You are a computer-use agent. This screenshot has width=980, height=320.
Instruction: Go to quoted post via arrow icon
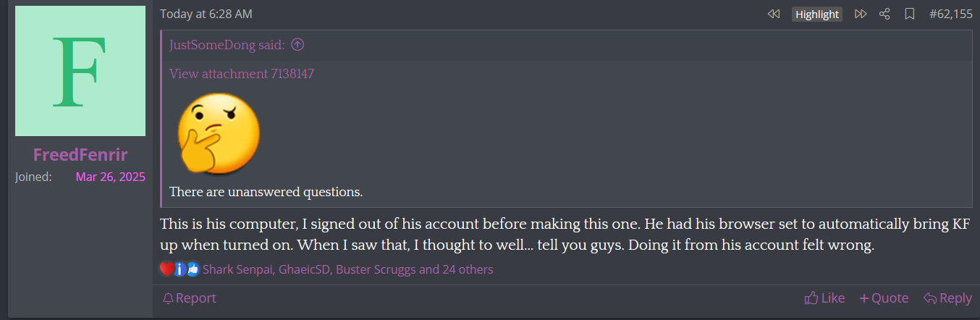pos(297,45)
